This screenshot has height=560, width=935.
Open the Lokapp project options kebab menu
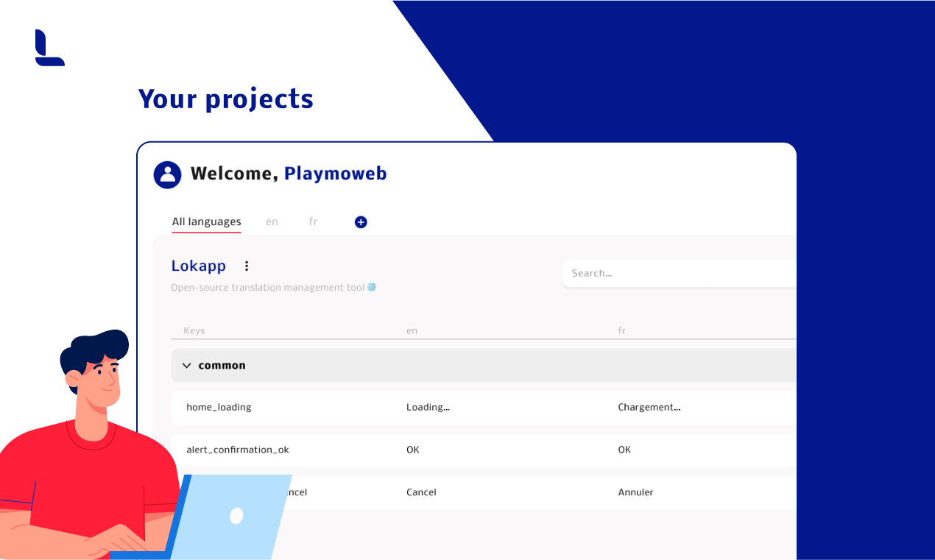pos(247,266)
